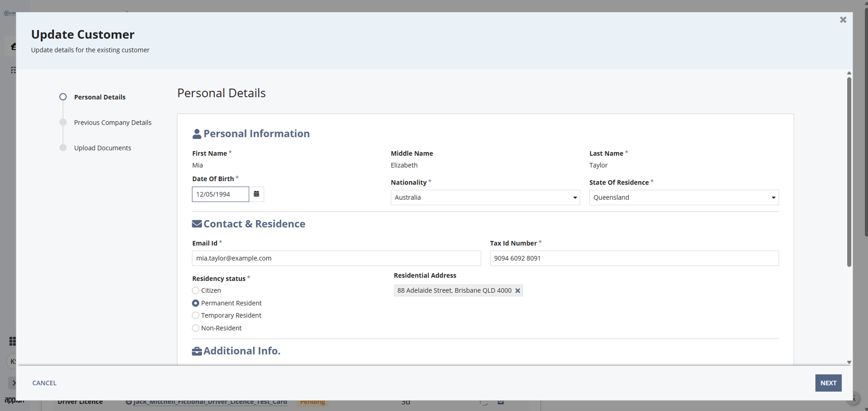Remove the 88 Adelaide Street address chip
Viewport: 868px width, 411px height.
(x=518, y=290)
